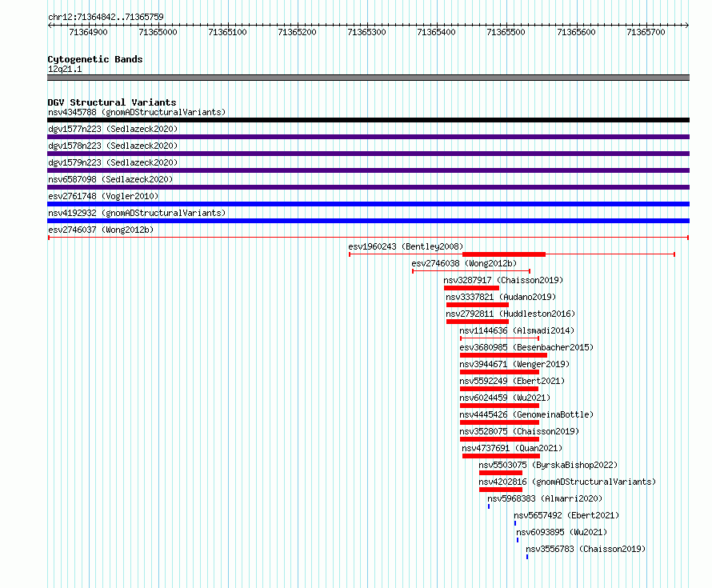Click the blue esv2761748 variant bar
This screenshot has height=588, width=712.
(x=368, y=204)
